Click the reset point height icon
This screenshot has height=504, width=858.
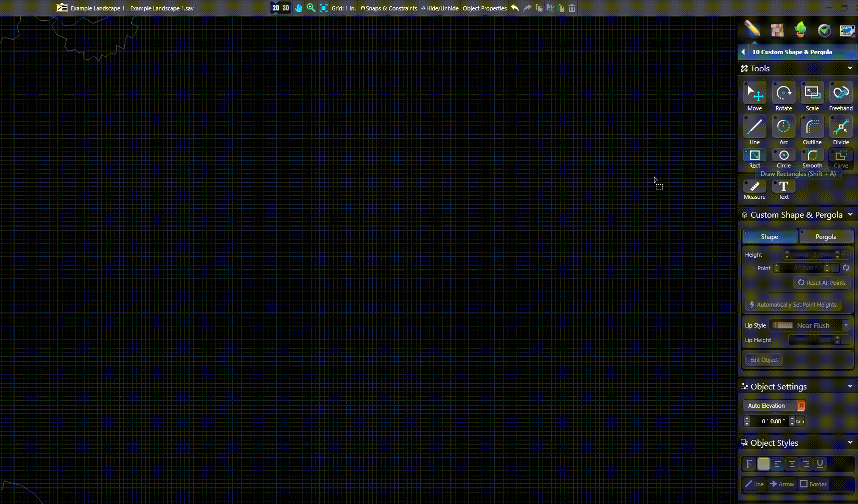pos(846,268)
